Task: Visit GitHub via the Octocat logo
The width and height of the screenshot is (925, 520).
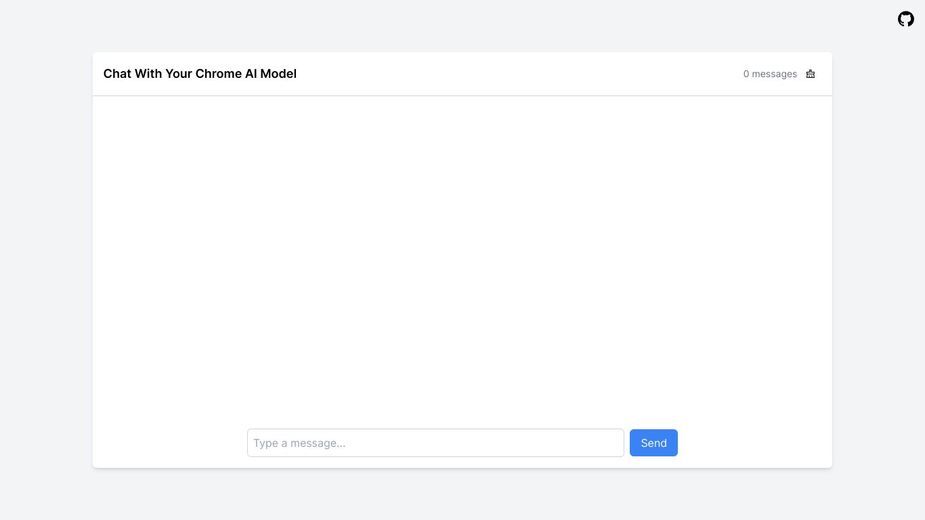Action: tap(906, 19)
